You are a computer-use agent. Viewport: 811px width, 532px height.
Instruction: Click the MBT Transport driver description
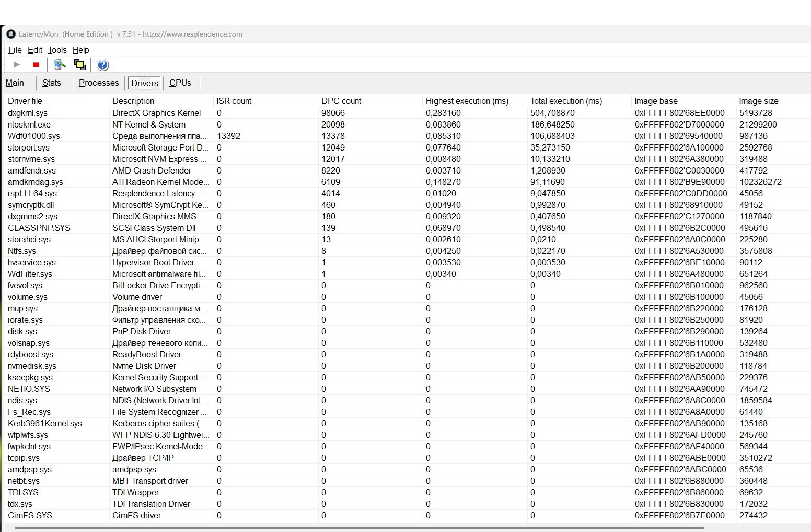tap(150, 481)
